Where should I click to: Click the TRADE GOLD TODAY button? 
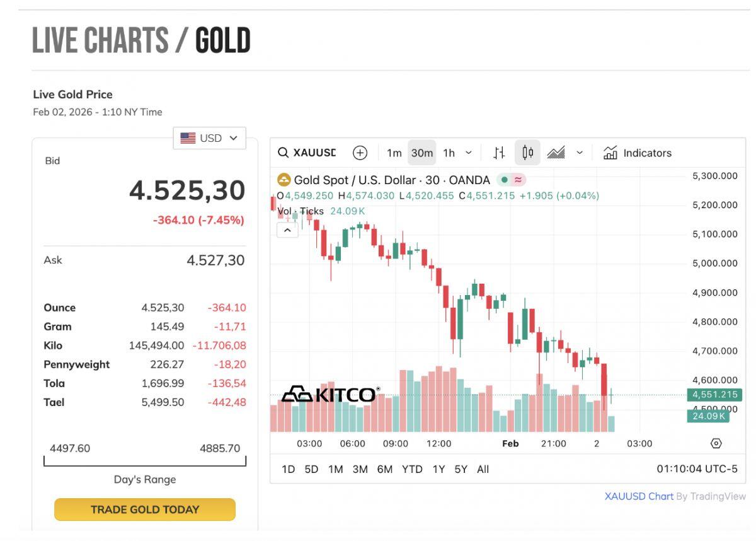[x=144, y=509]
